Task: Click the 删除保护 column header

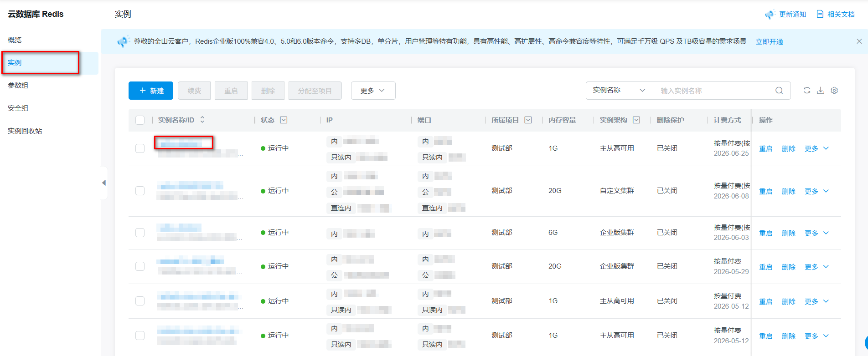Action: click(x=671, y=120)
